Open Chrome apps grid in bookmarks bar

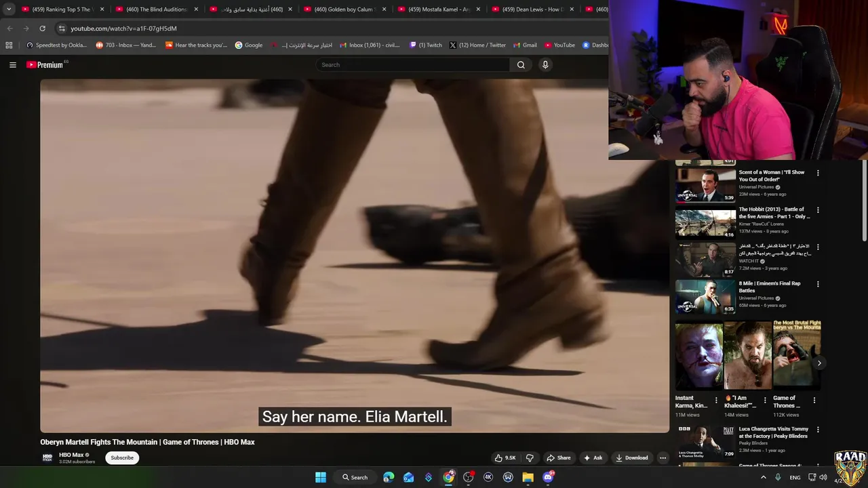click(9, 45)
